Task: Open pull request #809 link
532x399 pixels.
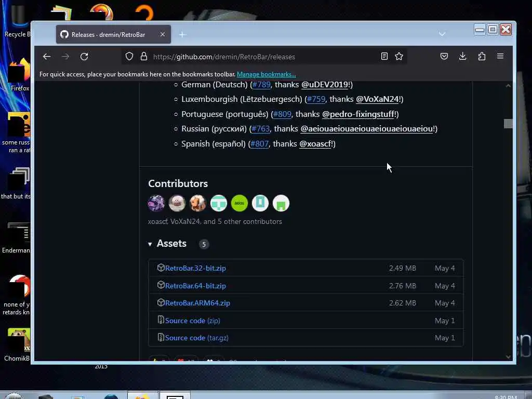Action: point(282,114)
